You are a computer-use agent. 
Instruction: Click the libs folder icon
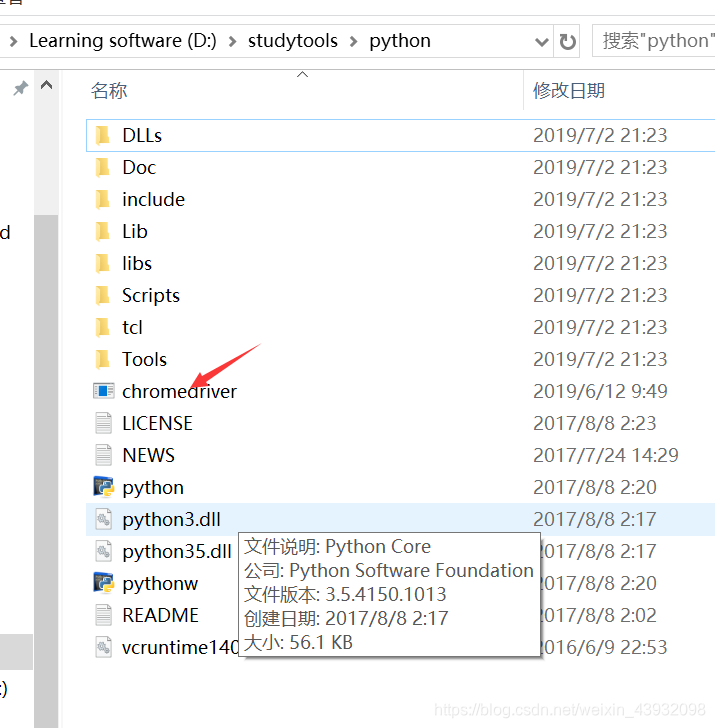click(x=102, y=264)
